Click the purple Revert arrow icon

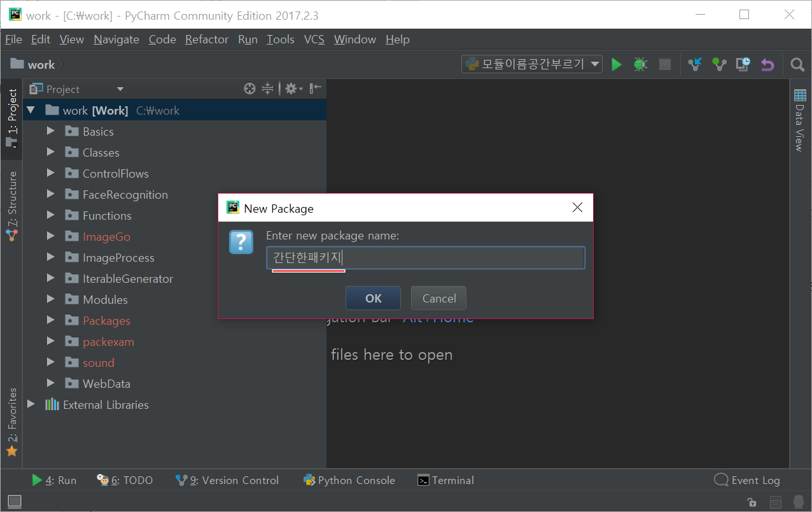coord(767,64)
